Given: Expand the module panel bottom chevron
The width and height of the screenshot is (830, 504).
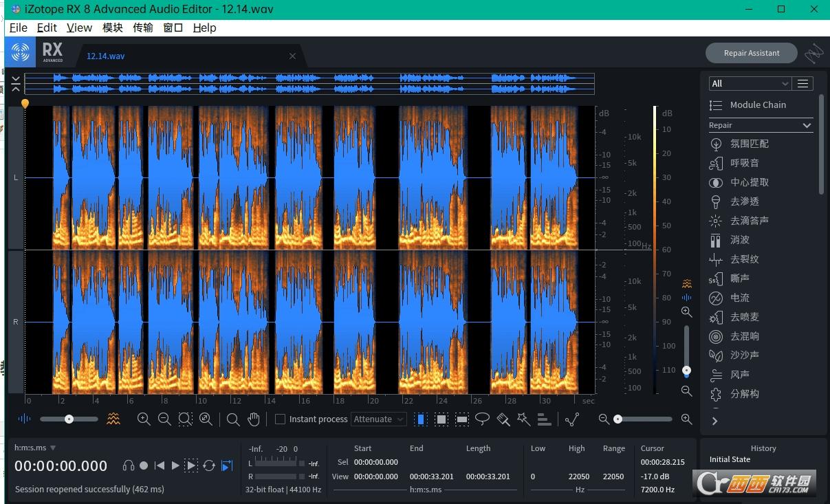Looking at the screenshot, I should coord(714,421).
